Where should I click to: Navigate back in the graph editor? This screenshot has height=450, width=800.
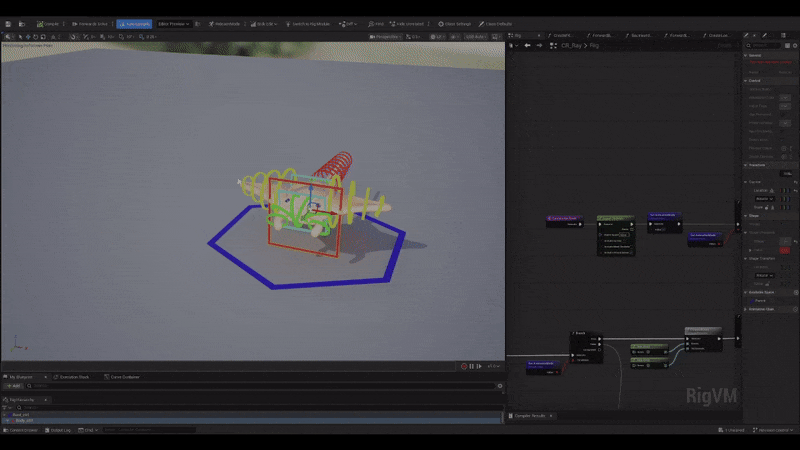click(x=528, y=45)
